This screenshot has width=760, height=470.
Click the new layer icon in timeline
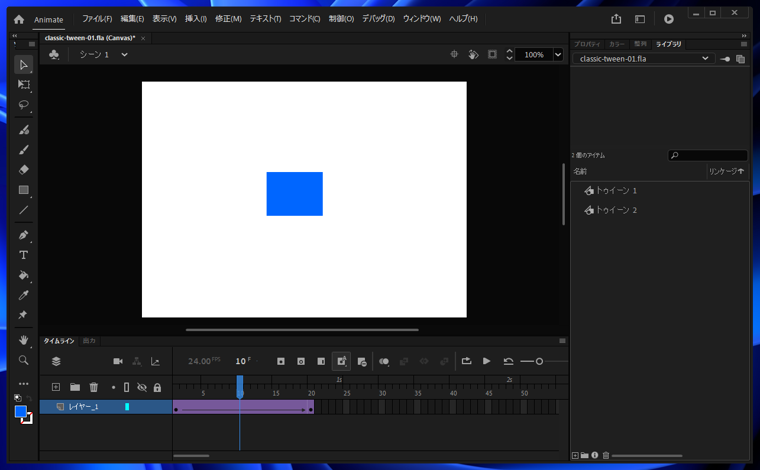point(56,387)
